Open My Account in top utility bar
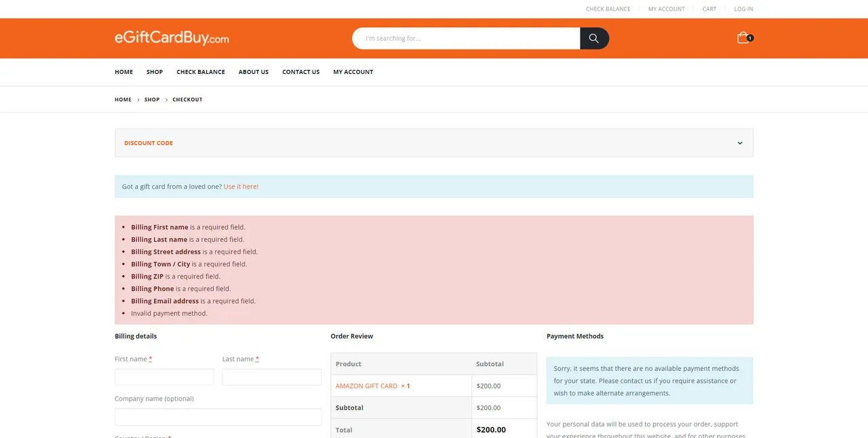Image resolution: width=868 pixels, height=438 pixels. click(x=667, y=9)
